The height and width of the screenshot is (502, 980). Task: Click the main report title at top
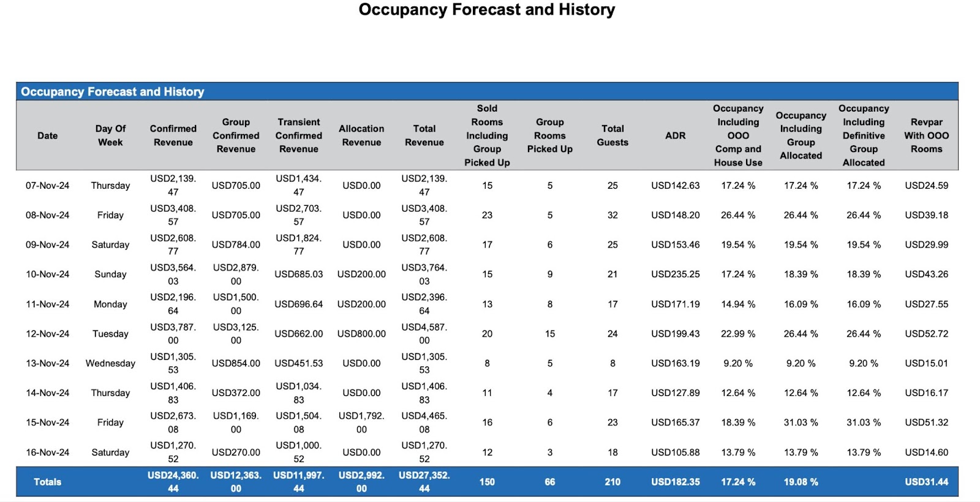(486, 10)
